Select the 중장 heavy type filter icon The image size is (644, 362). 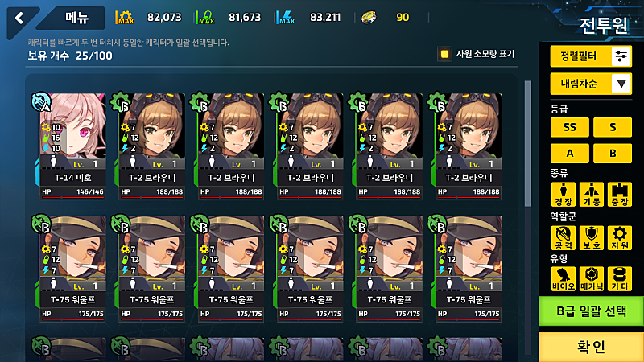(x=619, y=195)
